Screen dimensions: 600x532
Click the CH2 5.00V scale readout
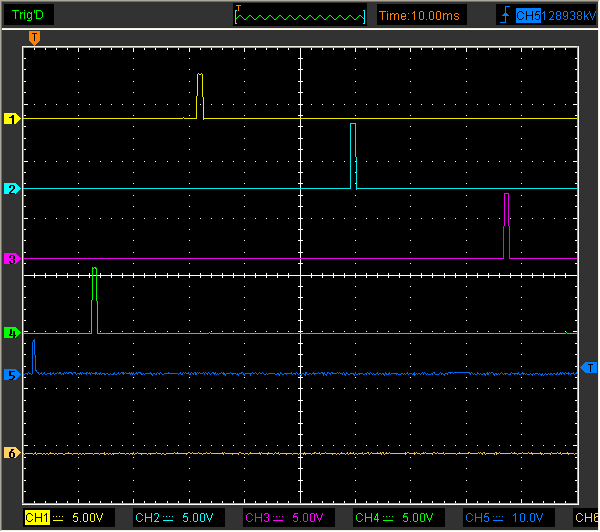pos(179,518)
